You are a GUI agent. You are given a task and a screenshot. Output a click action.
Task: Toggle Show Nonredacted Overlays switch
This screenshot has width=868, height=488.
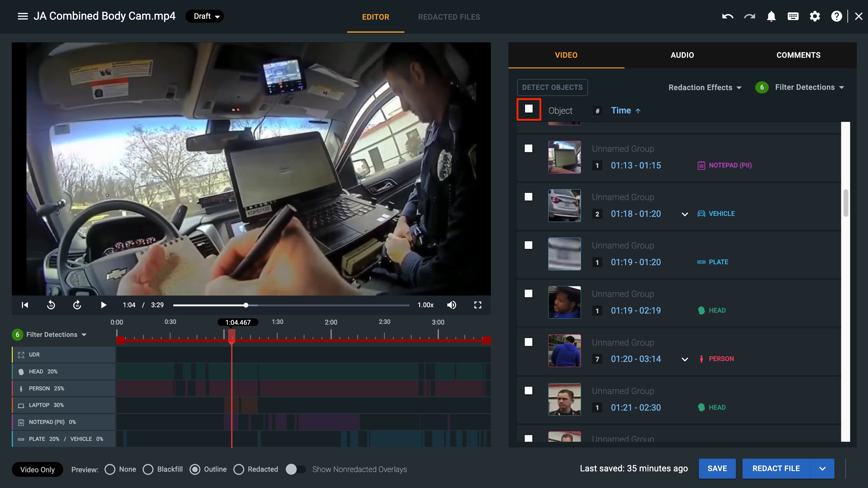[295, 469]
